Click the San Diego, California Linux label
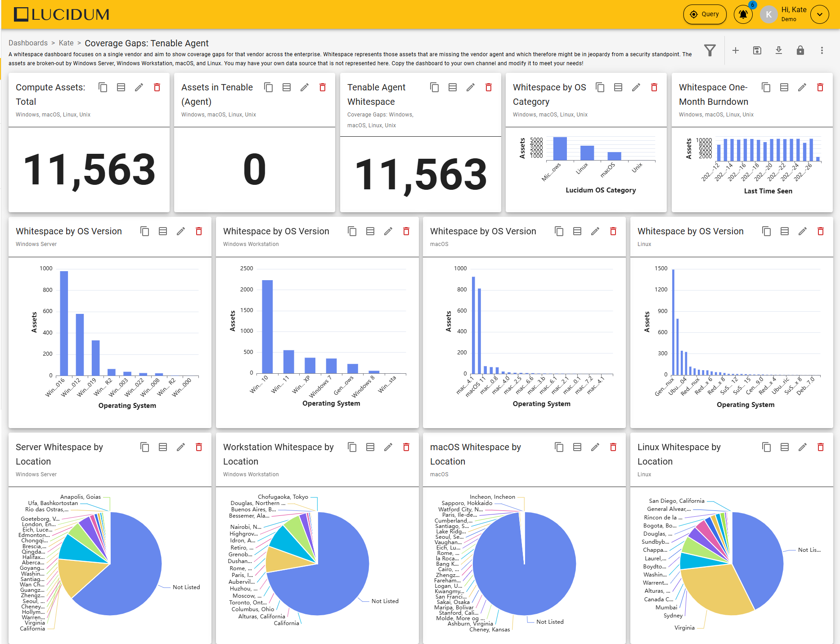This screenshot has height=644, width=840. [677, 501]
